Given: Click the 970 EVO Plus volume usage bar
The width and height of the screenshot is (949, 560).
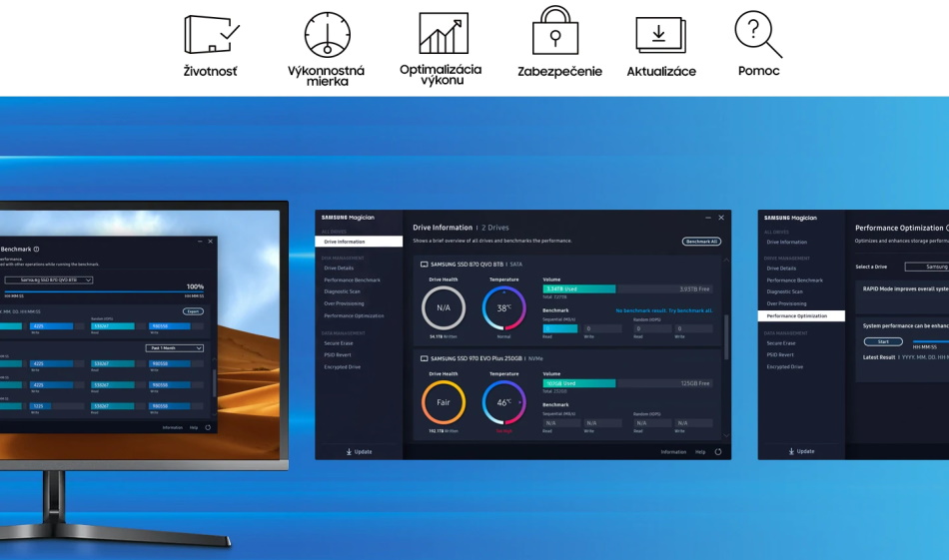Looking at the screenshot, I should (x=627, y=383).
